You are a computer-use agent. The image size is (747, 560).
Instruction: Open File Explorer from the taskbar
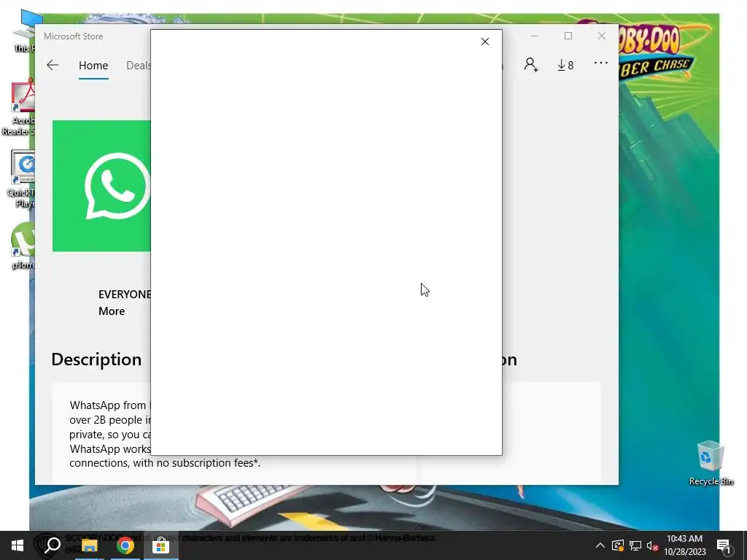90,545
